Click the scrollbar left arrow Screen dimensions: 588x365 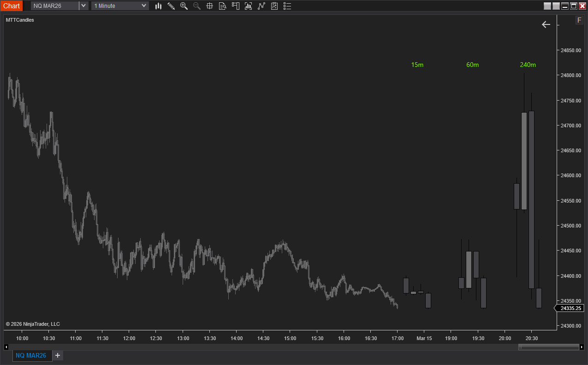point(6,347)
